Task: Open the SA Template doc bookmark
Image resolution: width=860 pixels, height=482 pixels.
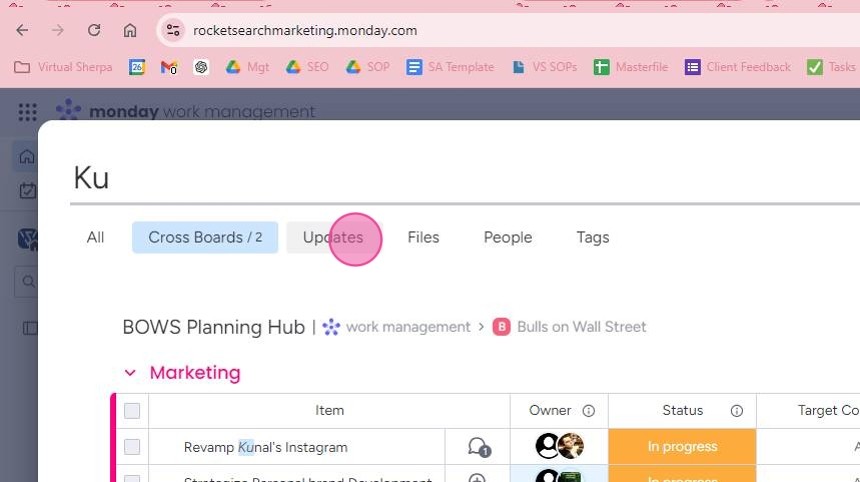Action: click(450, 67)
